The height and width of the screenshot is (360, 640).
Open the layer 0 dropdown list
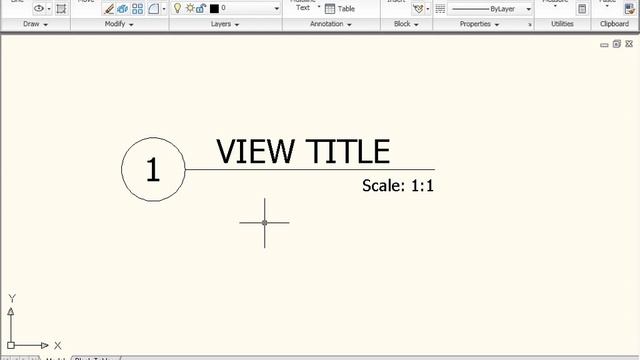click(x=276, y=9)
